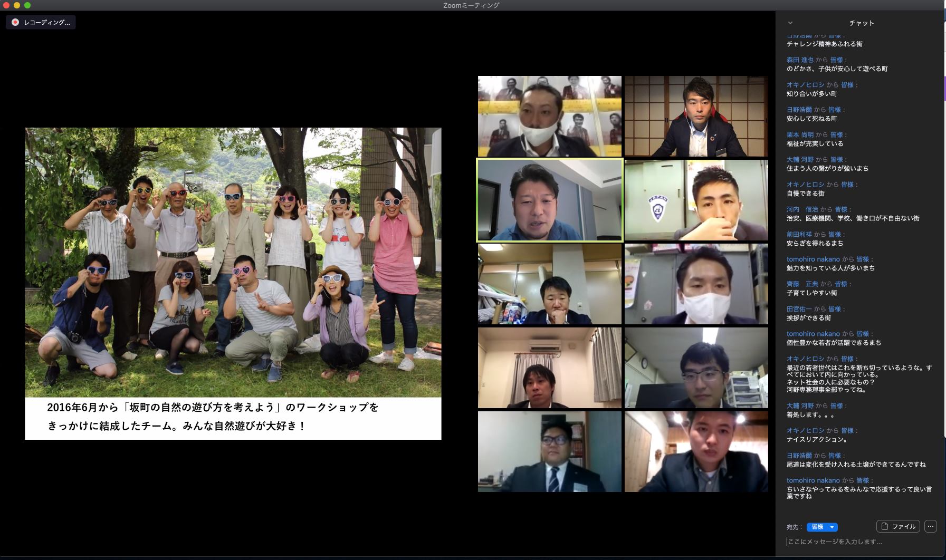The width and height of the screenshot is (946, 560).
Task: Click 大輔 河野 above 善処します。。。
Action: tap(800, 406)
